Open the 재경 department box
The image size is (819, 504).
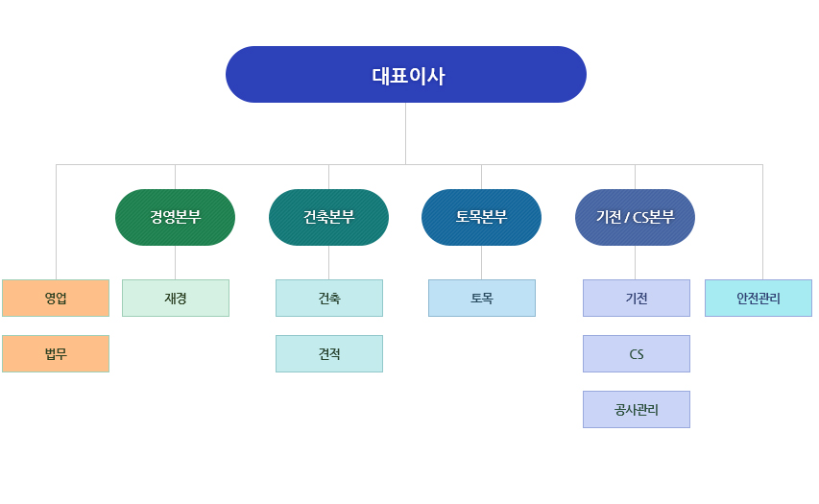[x=176, y=298]
